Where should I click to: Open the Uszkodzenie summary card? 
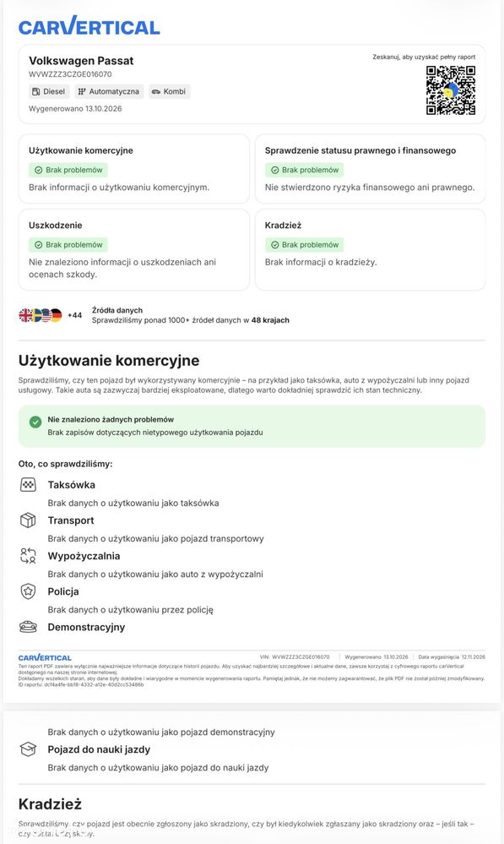(134, 250)
